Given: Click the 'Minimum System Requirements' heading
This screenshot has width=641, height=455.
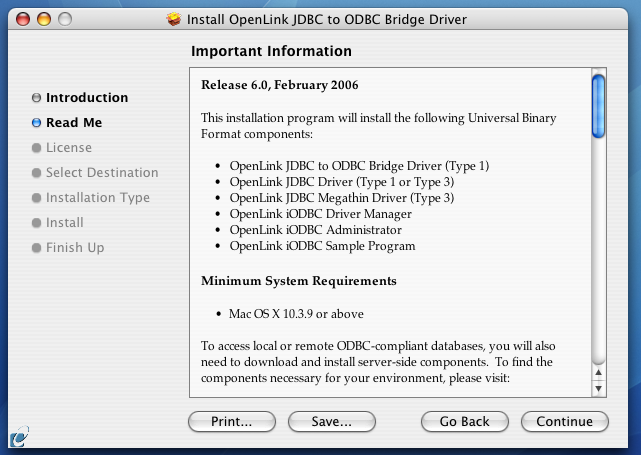Looking at the screenshot, I should (x=299, y=281).
